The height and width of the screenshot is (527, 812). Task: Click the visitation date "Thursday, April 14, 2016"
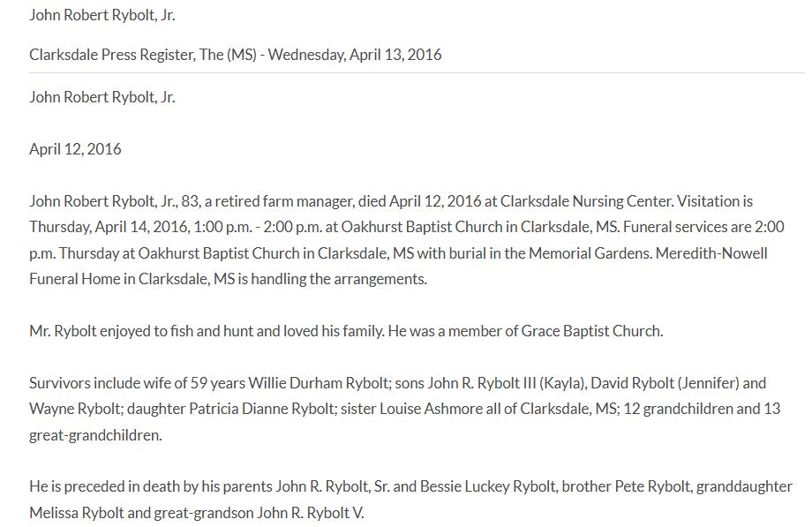click(108, 227)
